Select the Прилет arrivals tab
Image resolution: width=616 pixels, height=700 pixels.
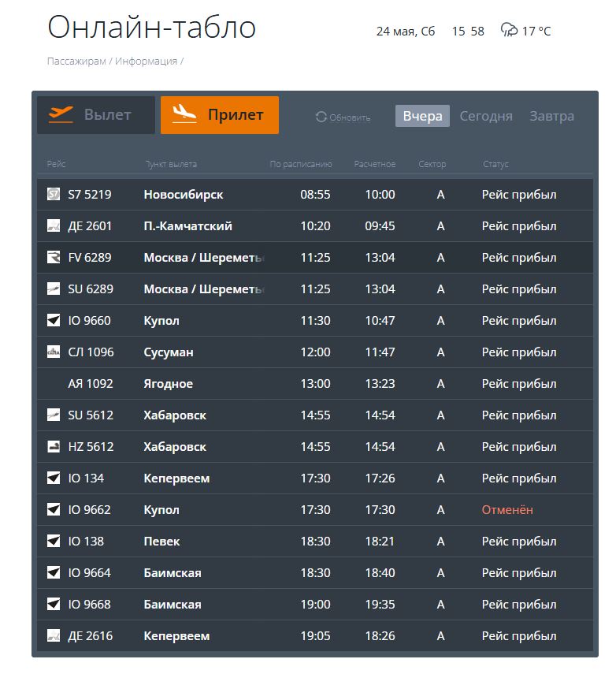pos(220,115)
